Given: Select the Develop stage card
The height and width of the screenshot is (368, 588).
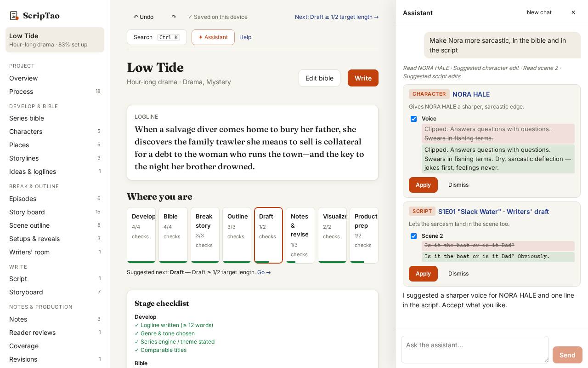Looking at the screenshot, I should pyautogui.click(x=141, y=235).
